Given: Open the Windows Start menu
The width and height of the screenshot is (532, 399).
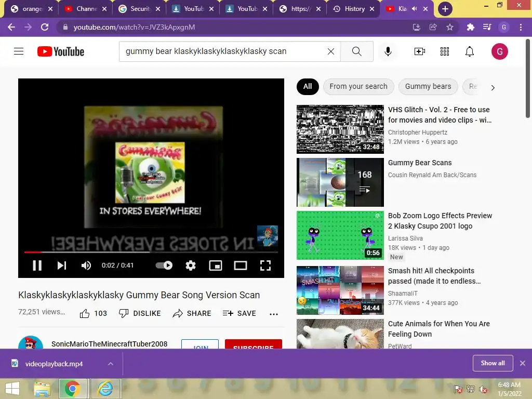Looking at the screenshot, I should click(12, 389).
